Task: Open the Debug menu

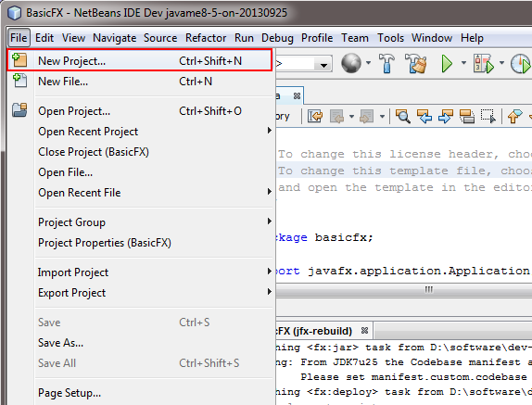Action: (x=277, y=38)
